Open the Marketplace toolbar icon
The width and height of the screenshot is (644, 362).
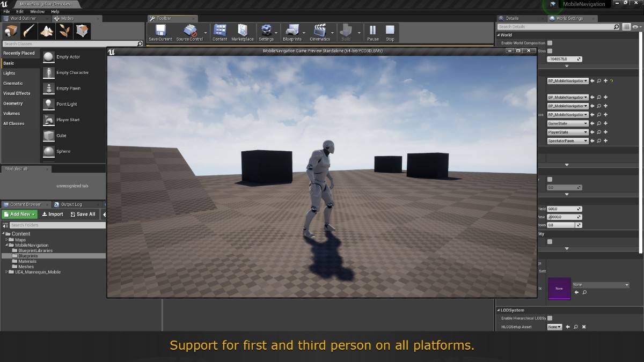click(243, 30)
